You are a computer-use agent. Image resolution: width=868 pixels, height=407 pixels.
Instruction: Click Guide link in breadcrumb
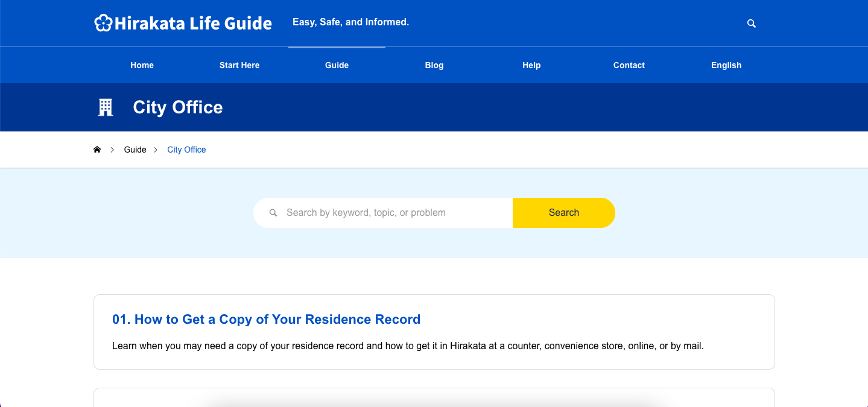pos(135,150)
